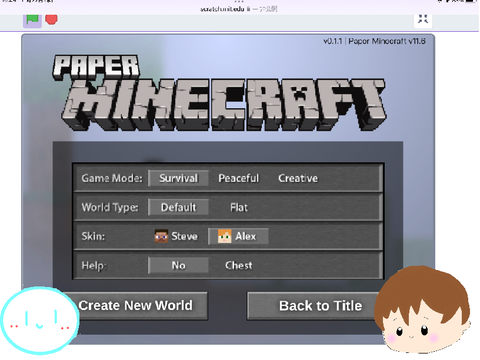Viewport: 480px width, 360px height.
Task: Click the Create New World button
Action: click(135, 306)
